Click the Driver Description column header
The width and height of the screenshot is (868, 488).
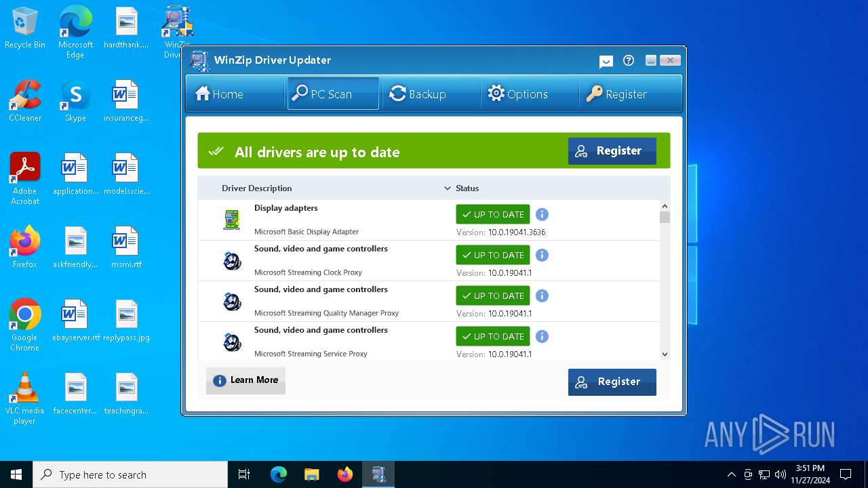257,188
